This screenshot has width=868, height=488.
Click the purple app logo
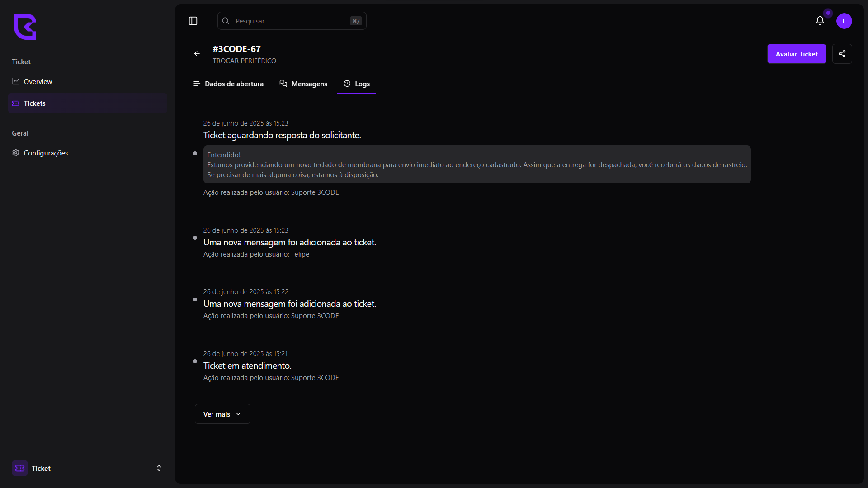(25, 27)
